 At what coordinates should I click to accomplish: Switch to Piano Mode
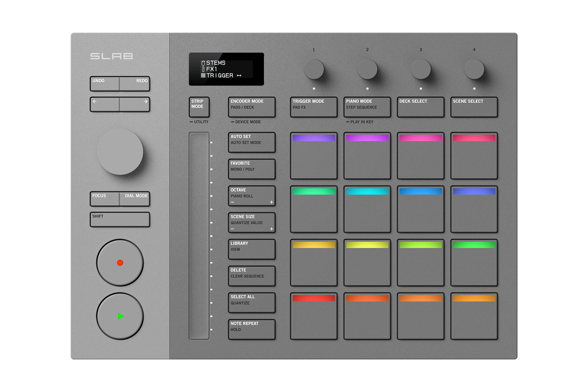[x=367, y=107]
